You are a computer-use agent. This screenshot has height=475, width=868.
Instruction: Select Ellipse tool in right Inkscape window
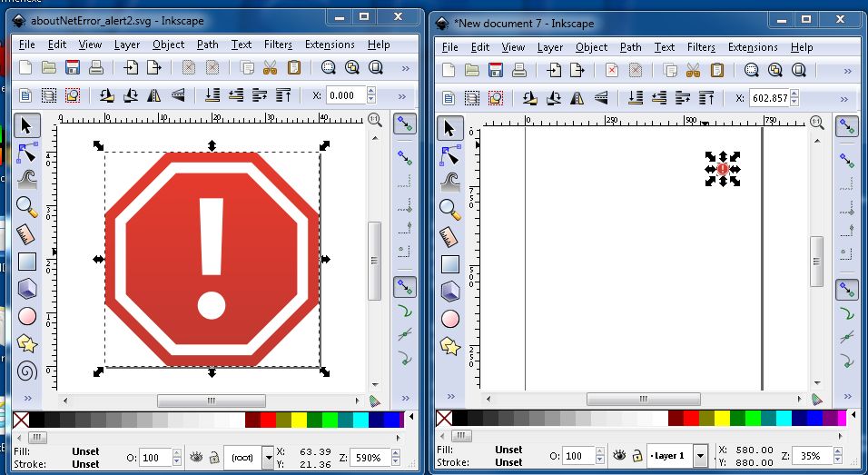tap(450, 318)
